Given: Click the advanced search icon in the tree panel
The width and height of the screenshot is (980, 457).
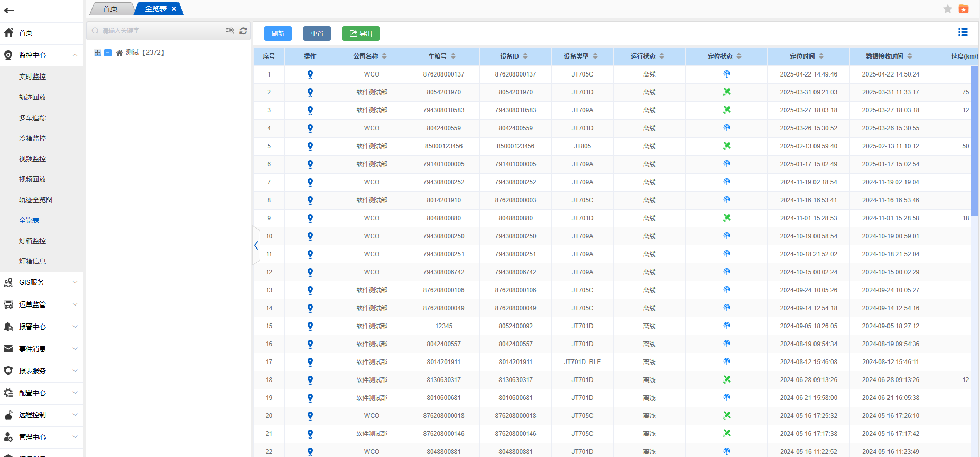Looking at the screenshot, I should [x=230, y=31].
